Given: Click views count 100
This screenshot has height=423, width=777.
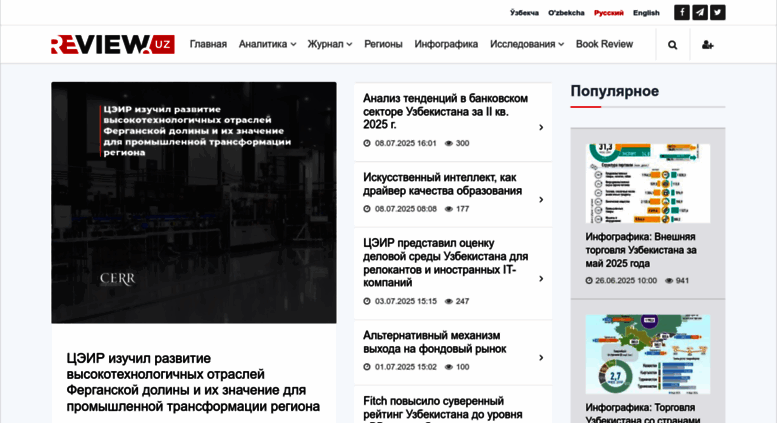Looking at the screenshot, I should (x=462, y=367).
